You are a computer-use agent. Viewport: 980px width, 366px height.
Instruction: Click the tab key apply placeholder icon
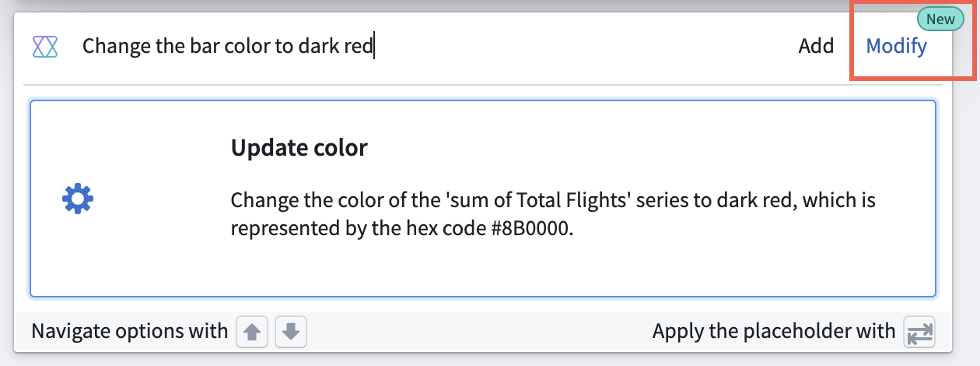click(919, 332)
